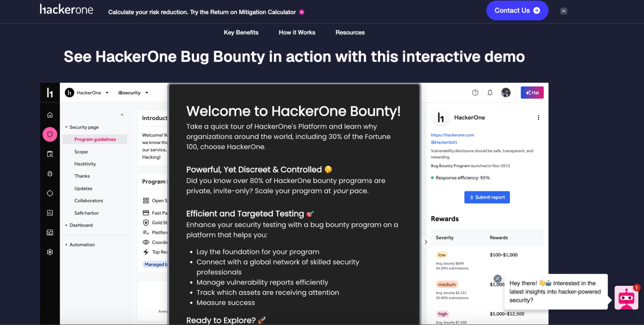Select the pink shield security icon

click(50, 134)
